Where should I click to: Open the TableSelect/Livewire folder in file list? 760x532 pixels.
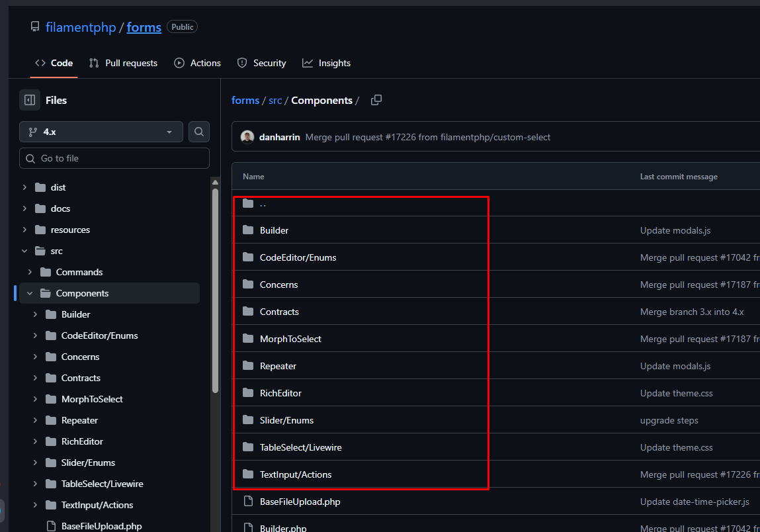[x=300, y=447]
